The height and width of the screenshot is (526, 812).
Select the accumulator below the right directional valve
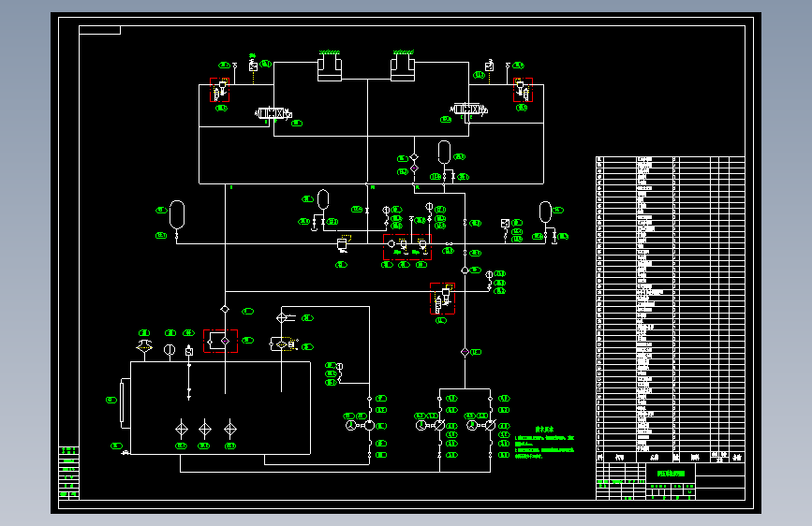tap(444, 153)
